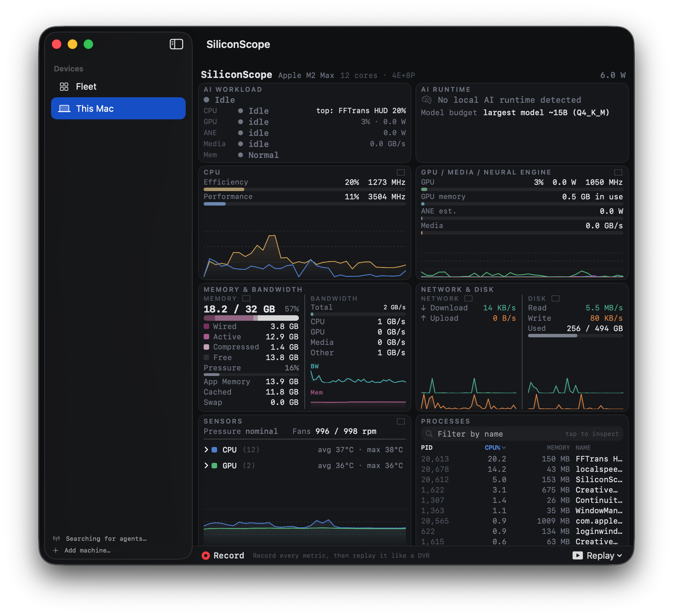Select the FFTrans H… process row
The height and width of the screenshot is (616, 673).
pos(522,459)
